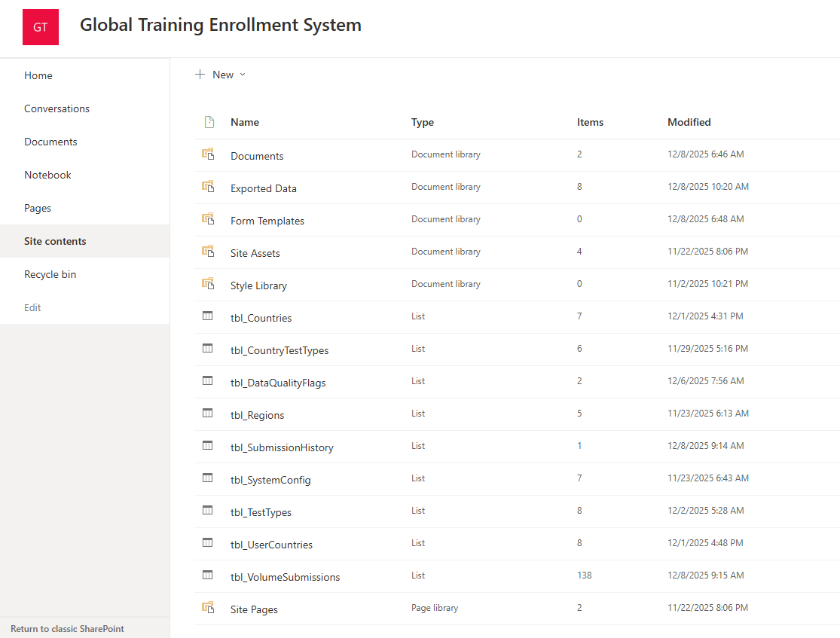
Task: Click the file icon in the Name column header
Action: 210,121
